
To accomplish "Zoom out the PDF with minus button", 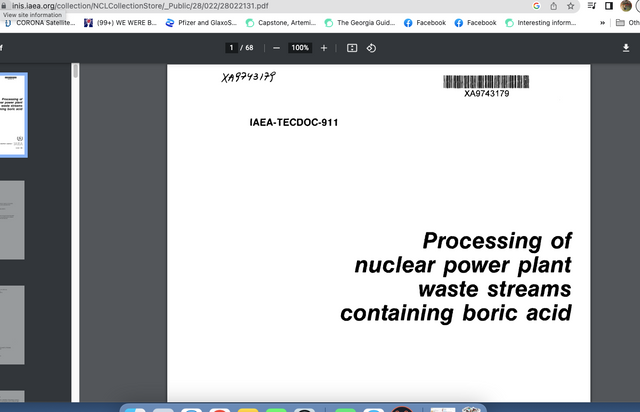I will (x=276, y=48).
